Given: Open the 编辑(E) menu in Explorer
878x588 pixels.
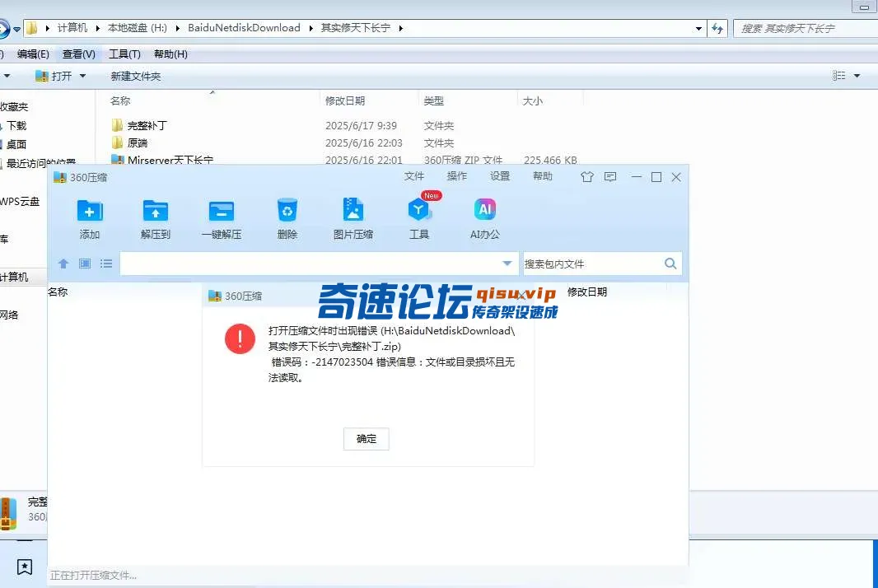Looking at the screenshot, I should tap(33, 54).
